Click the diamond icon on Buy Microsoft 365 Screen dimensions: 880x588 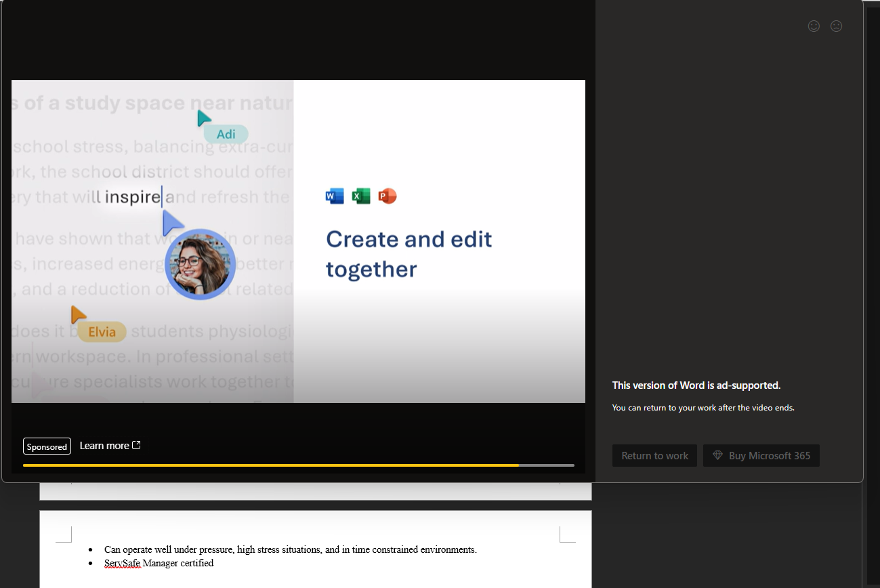pos(717,455)
